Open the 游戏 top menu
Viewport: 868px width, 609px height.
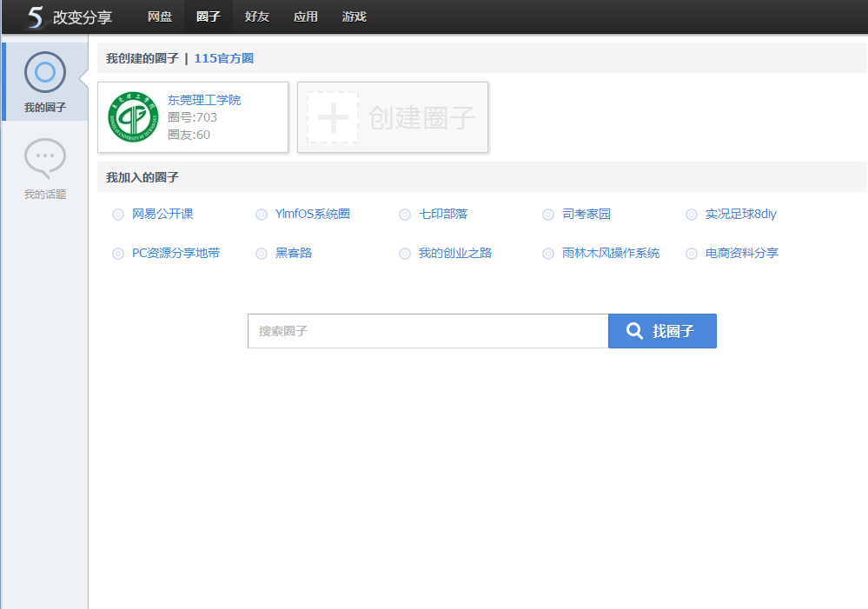tap(354, 17)
